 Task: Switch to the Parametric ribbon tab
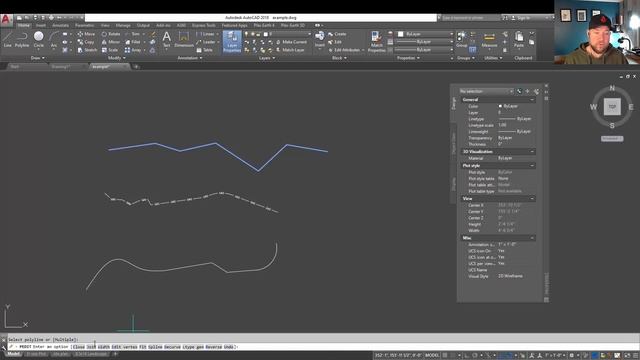click(84, 25)
